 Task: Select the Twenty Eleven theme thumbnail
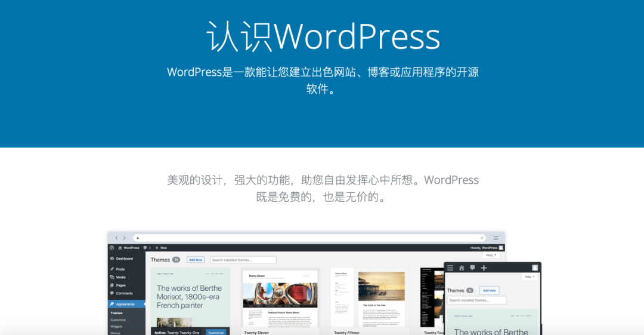(280, 299)
